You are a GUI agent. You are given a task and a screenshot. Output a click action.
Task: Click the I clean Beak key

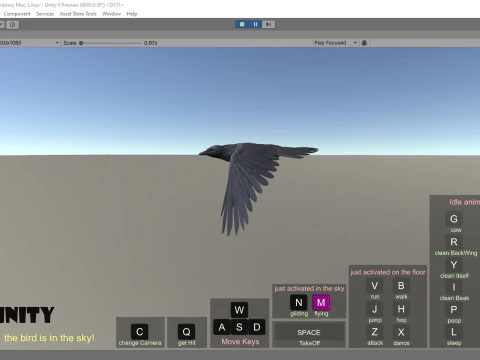[454, 287]
